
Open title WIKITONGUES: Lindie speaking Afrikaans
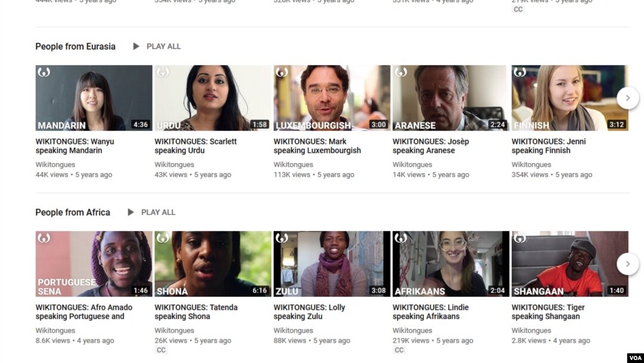click(431, 312)
